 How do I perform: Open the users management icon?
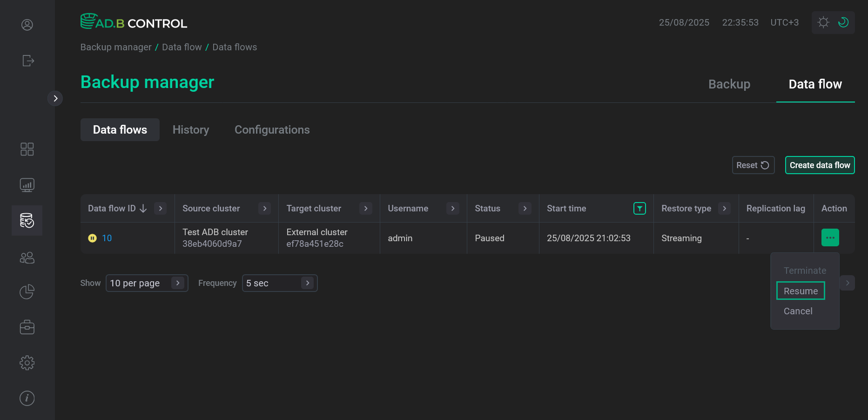point(27,257)
